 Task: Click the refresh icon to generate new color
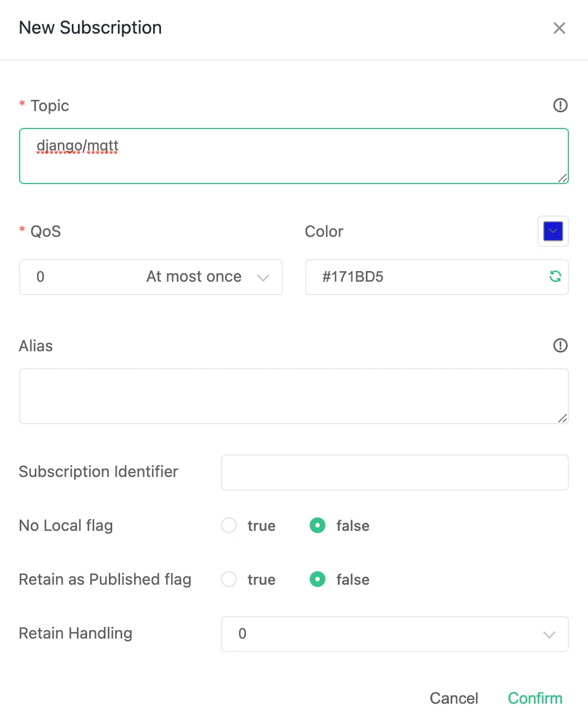(555, 277)
